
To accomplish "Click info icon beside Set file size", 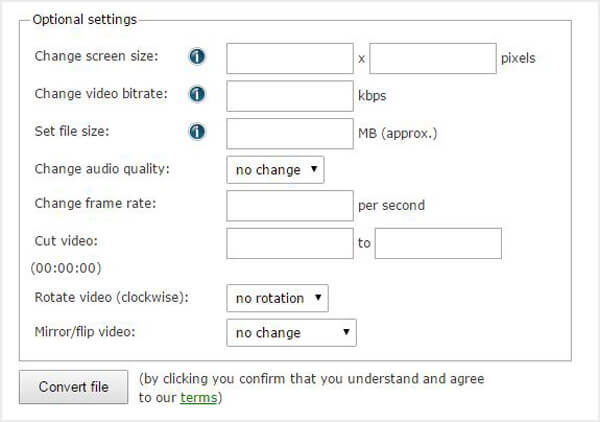I will coord(197,132).
